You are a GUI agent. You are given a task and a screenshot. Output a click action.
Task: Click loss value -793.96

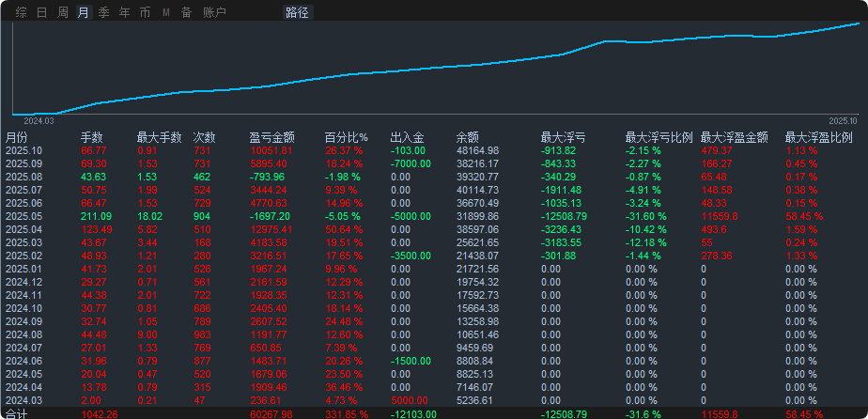(267, 178)
